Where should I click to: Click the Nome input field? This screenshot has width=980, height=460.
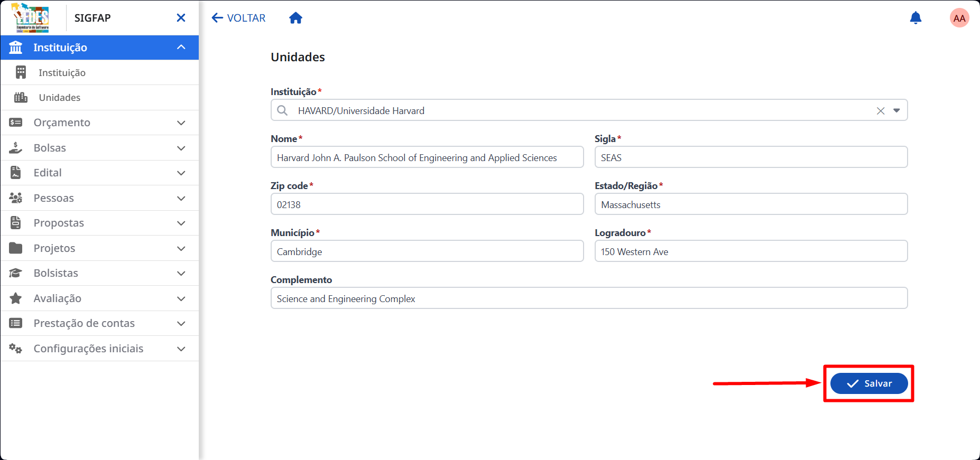click(427, 157)
